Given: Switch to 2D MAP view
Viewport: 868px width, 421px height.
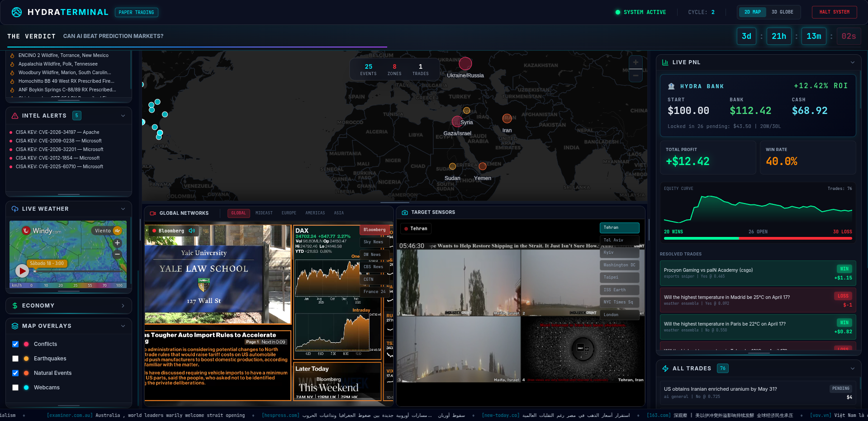Looking at the screenshot, I should 753,12.
